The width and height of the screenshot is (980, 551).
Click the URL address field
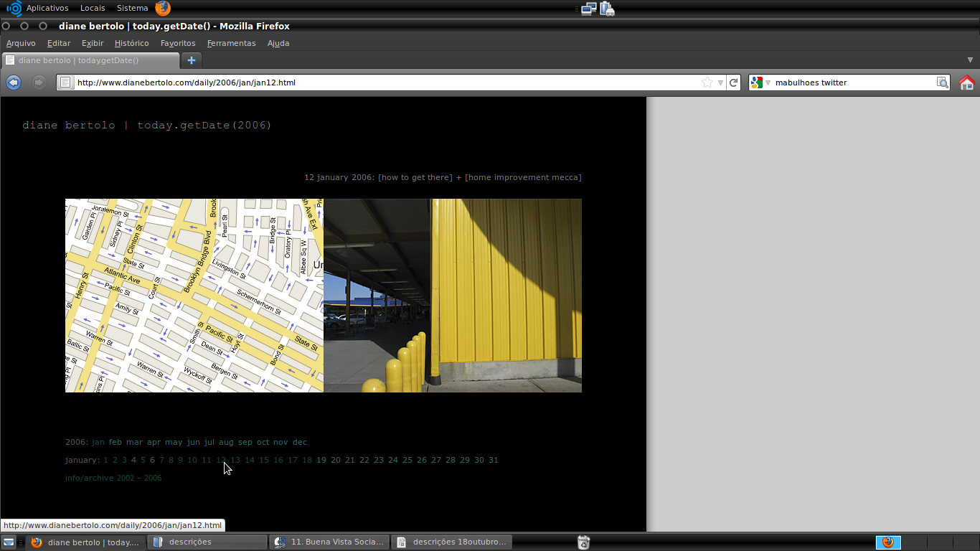[387, 83]
